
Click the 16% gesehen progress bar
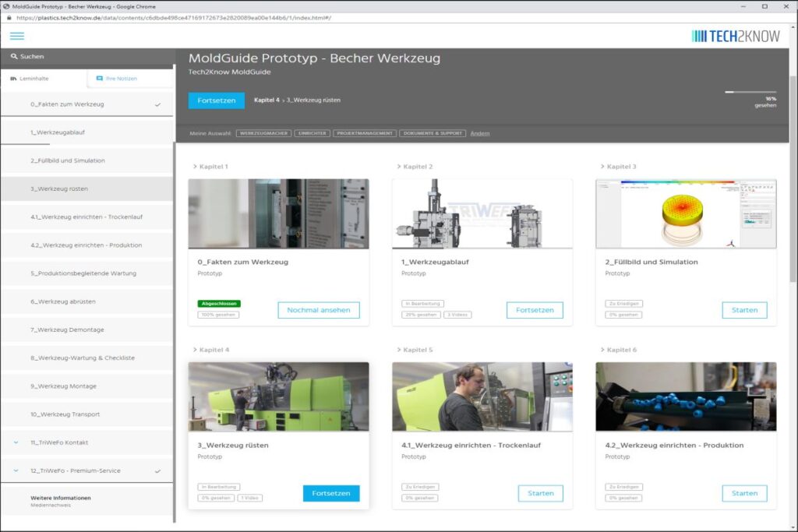[750, 92]
